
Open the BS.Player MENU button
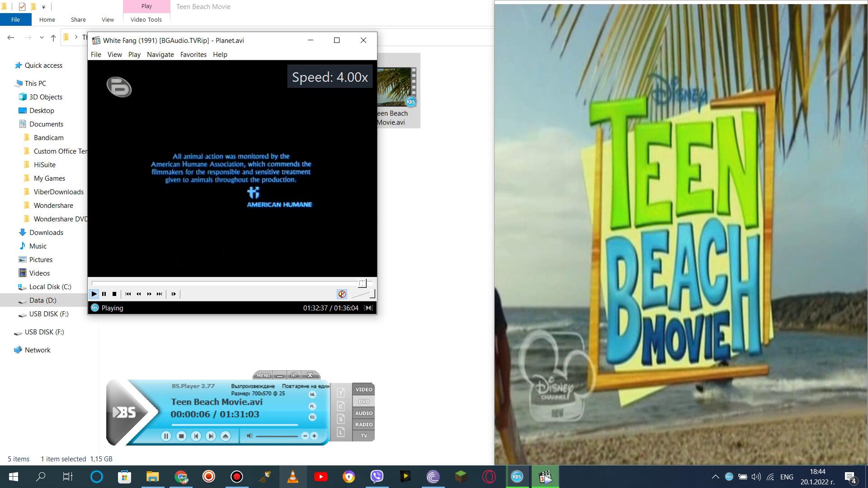click(x=264, y=375)
